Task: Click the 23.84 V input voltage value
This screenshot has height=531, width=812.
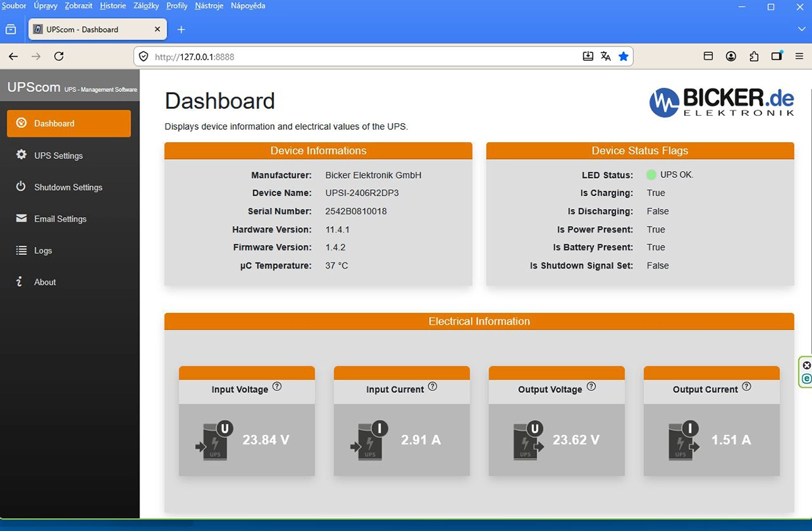Action: [266, 440]
